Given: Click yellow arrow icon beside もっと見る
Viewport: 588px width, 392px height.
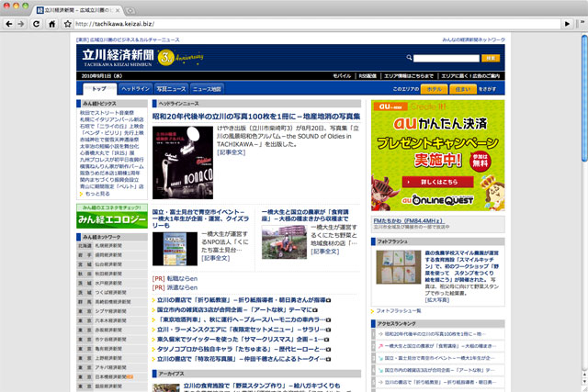Looking at the screenshot, I should point(81,194).
